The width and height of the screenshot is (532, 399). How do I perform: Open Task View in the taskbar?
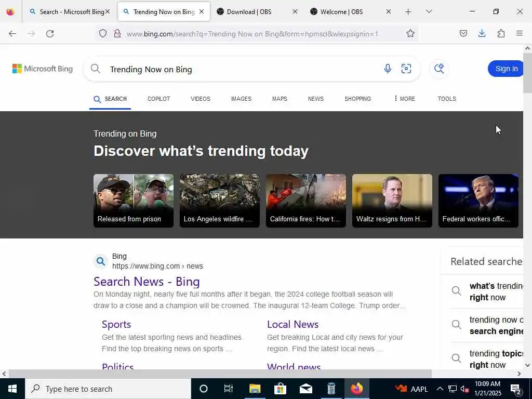pyautogui.click(x=229, y=389)
